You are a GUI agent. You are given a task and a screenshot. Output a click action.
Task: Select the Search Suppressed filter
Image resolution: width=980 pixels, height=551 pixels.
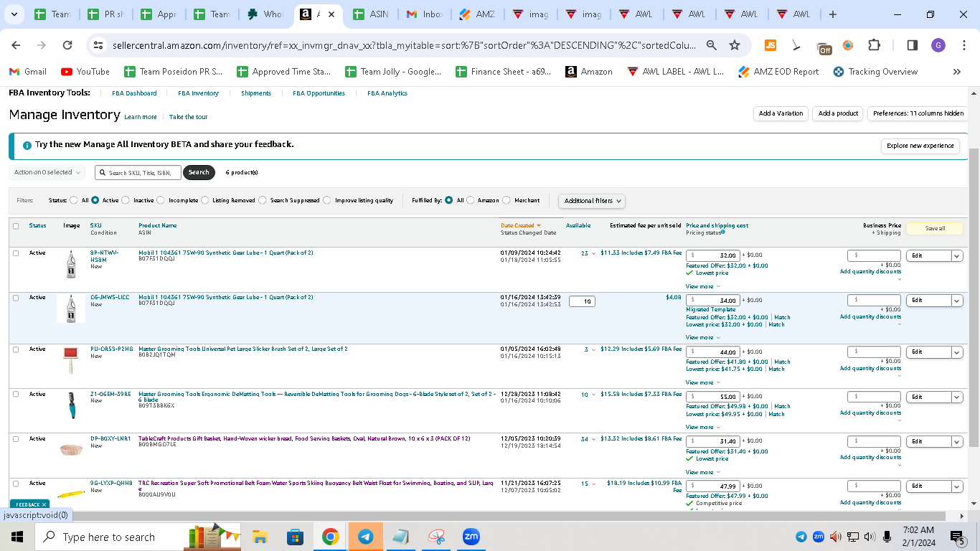click(263, 201)
